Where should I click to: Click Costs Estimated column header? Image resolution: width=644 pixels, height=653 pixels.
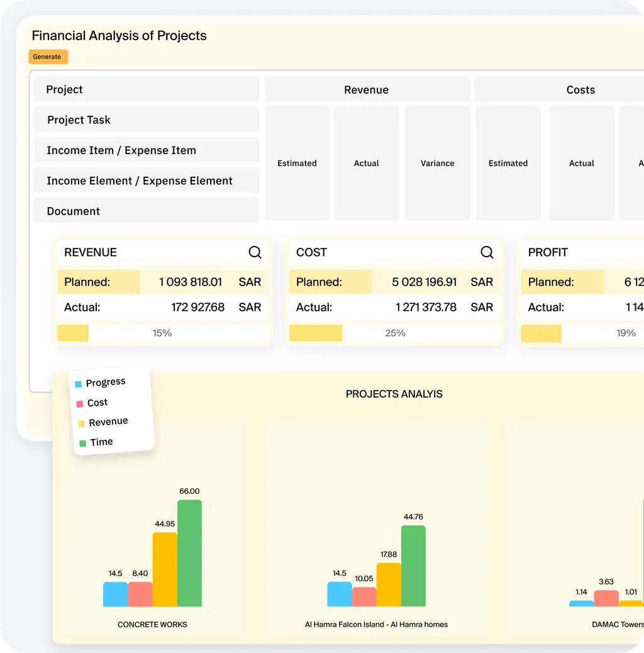[508, 164]
